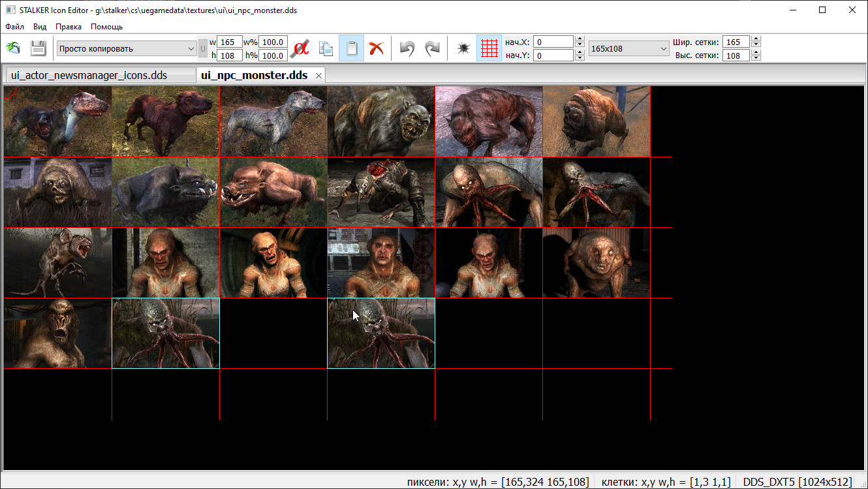Click the save floppy disk icon
The height and width of the screenshot is (489, 868).
[x=39, y=48]
